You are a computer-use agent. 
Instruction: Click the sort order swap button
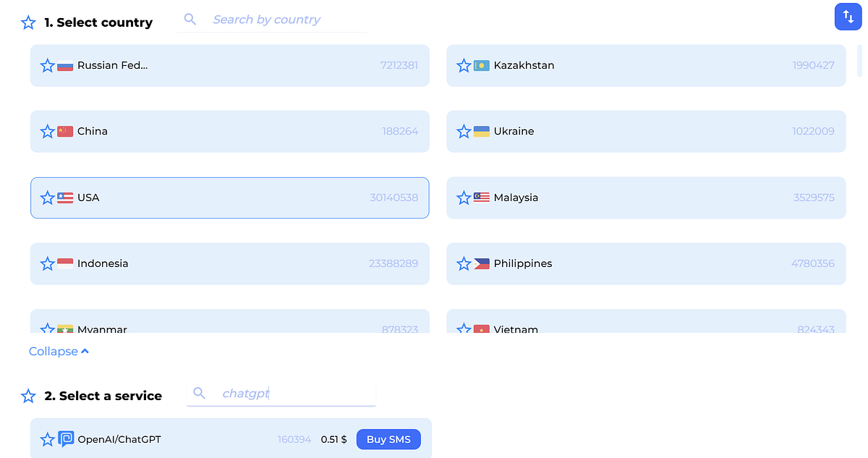[848, 17]
